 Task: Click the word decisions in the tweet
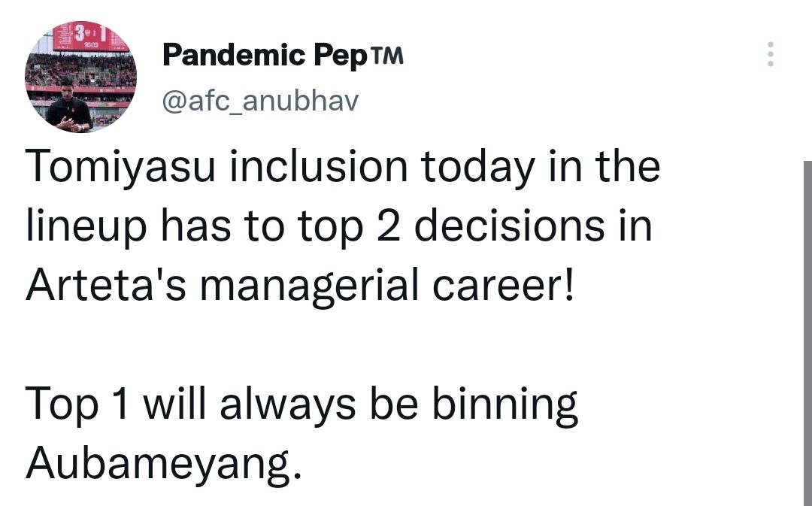click(509, 228)
